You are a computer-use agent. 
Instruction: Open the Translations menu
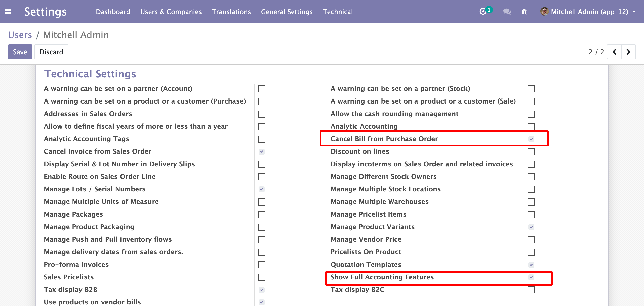click(231, 12)
